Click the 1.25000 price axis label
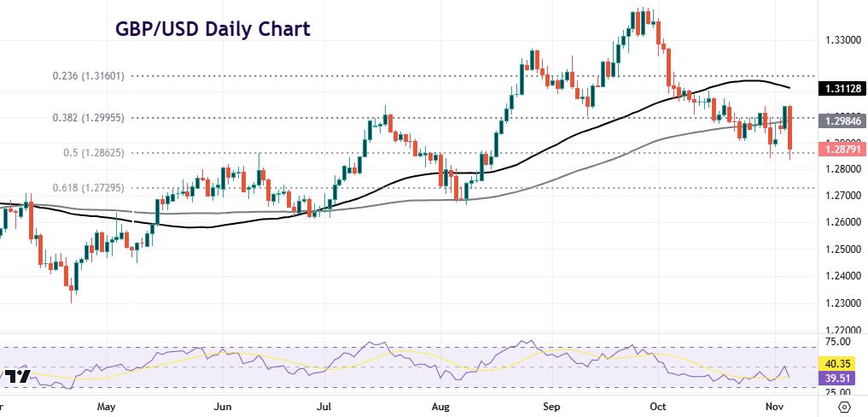 click(842, 250)
